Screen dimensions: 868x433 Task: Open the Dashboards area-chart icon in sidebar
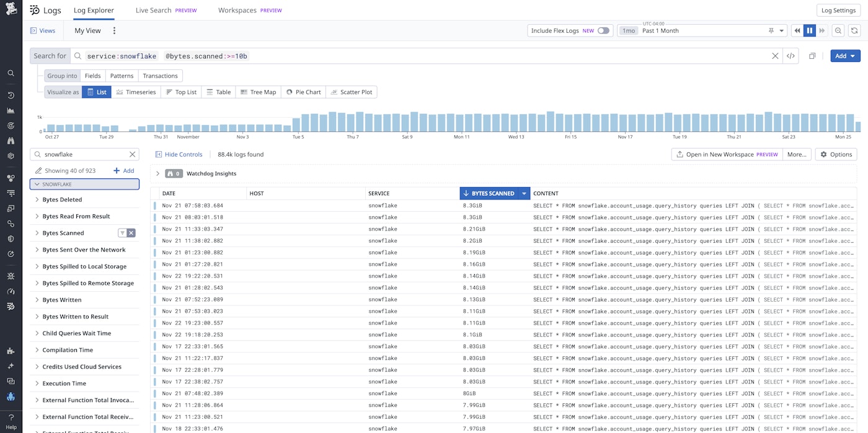(11, 110)
